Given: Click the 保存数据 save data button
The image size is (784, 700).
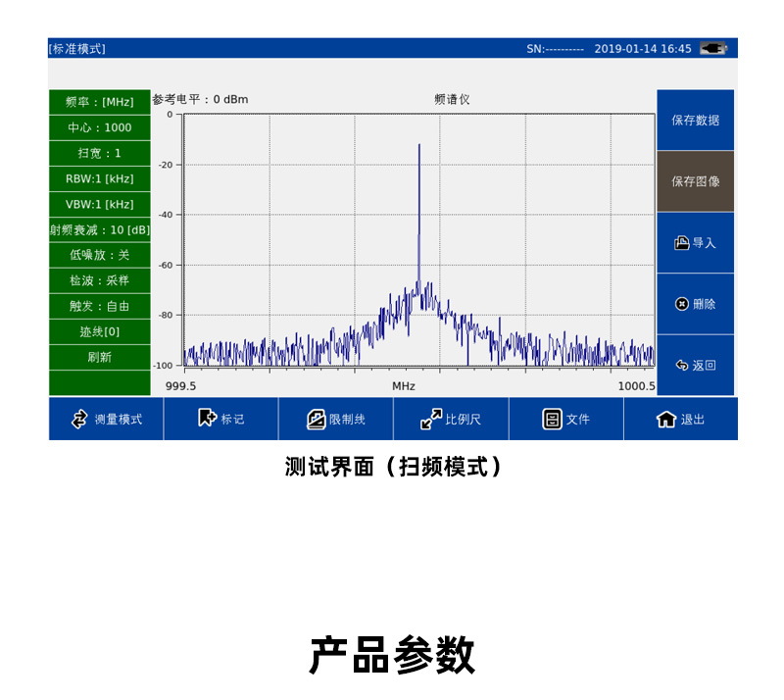Looking at the screenshot, I should [x=695, y=120].
